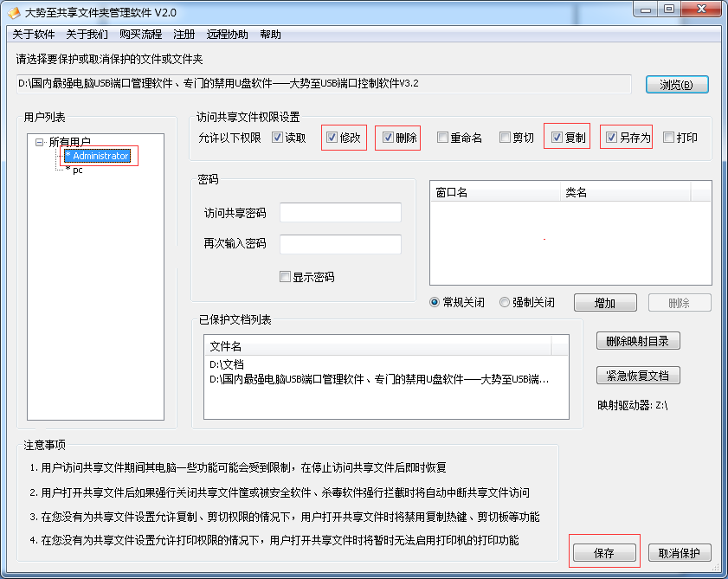Click the 访问共享密码 input field
This screenshot has width=728, height=579.
click(340, 213)
